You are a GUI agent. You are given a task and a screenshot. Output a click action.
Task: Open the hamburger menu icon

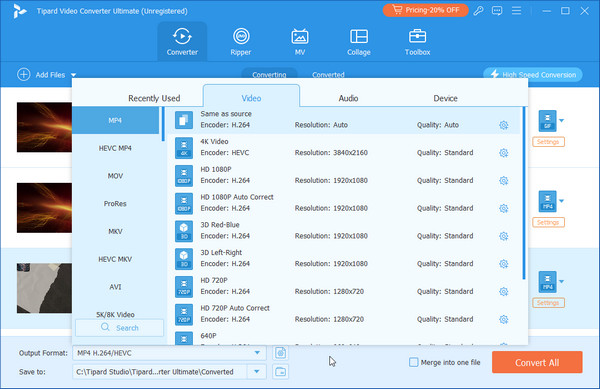click(517, 11)
